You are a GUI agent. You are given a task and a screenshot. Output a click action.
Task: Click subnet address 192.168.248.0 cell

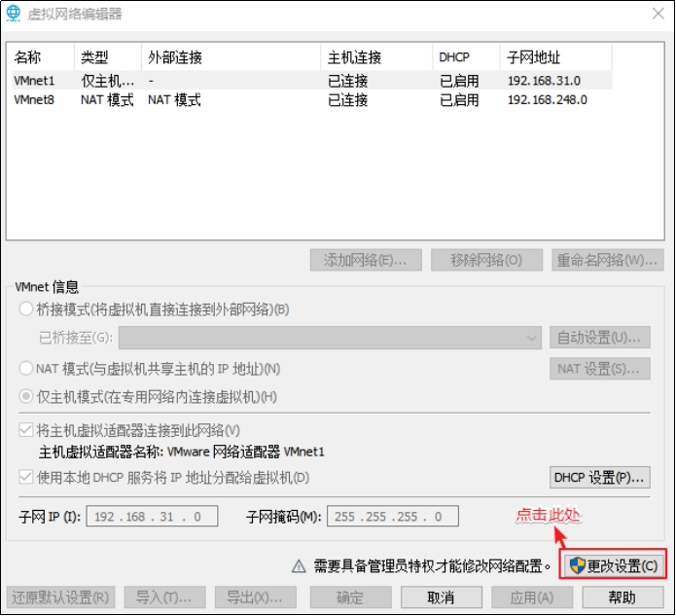(x=548, y=99)
